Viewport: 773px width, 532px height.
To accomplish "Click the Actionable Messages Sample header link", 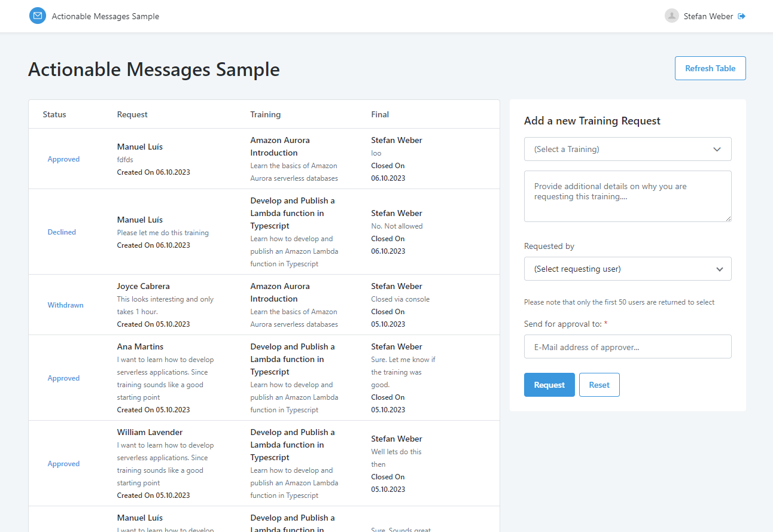I will [105, 16].
